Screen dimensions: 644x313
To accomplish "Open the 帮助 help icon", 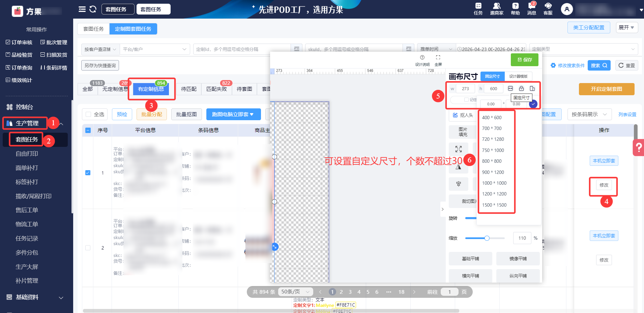I will [515, 9].
